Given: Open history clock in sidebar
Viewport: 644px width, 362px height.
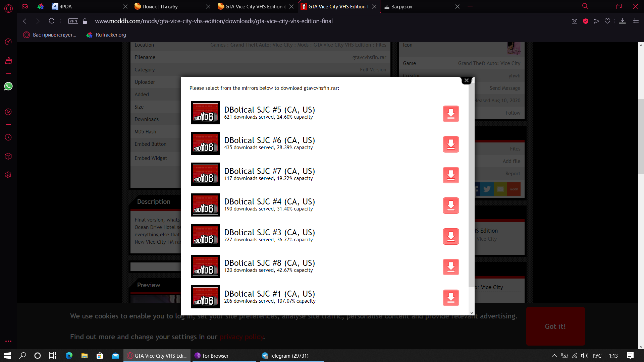Looking at the screenshot, I should [8, 137].
